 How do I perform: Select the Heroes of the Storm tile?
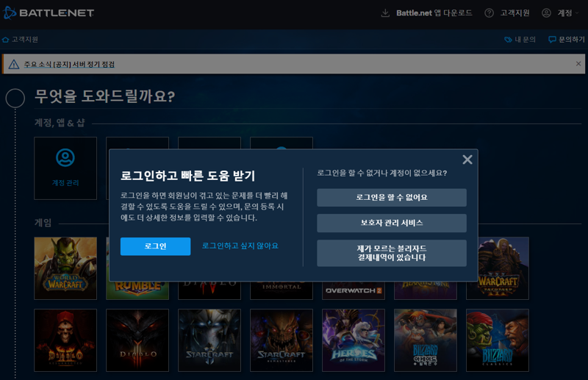(354, 340)
